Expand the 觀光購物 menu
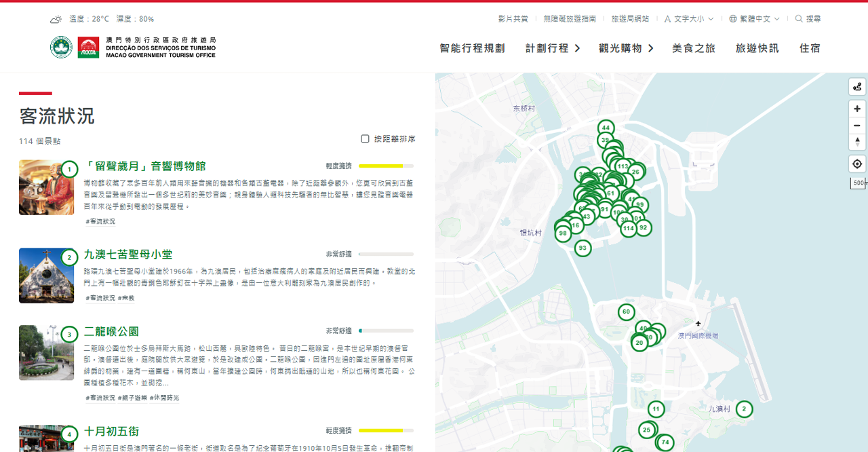868x452 pixels. 625,48
